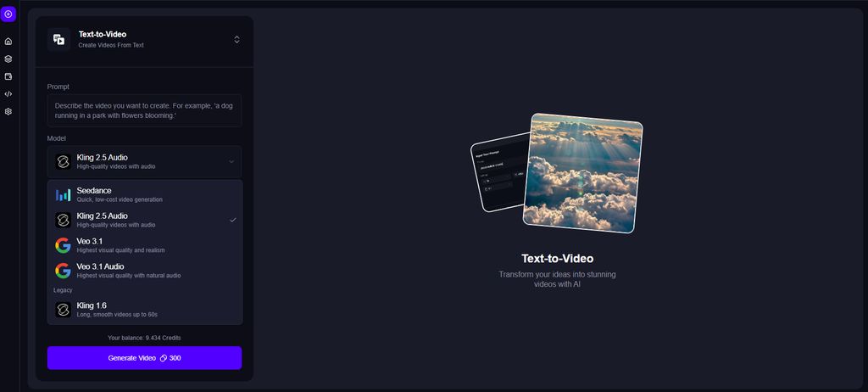This screenshot has width=868, height=392.
Task: Click the 'Text-to-Video' heading under the preview
Action: pos(558,259)
